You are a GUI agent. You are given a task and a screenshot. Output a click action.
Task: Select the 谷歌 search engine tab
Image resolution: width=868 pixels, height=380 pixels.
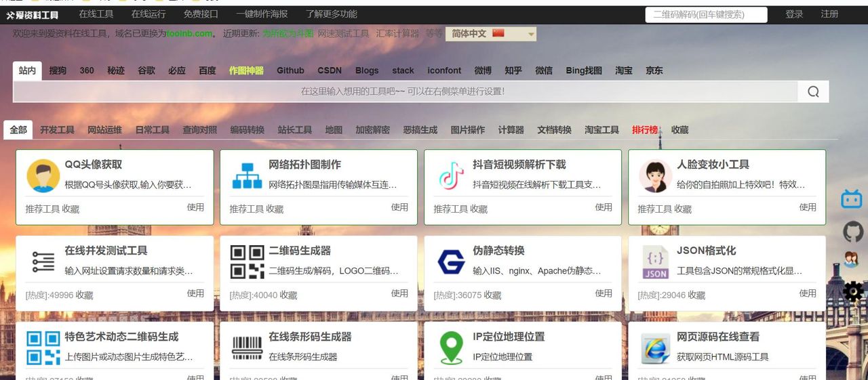pyautogui.click(x=146, y=70)
